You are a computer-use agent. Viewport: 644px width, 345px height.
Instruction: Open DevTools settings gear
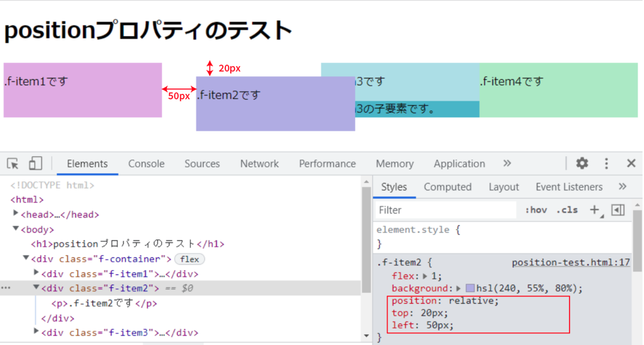pyautogui.click(x=582, y=164)
